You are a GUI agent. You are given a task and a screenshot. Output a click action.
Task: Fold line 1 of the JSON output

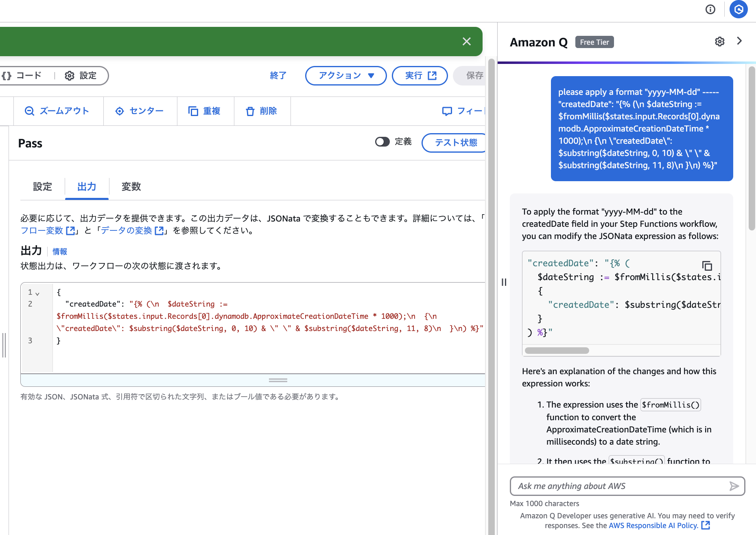[37, 292]
